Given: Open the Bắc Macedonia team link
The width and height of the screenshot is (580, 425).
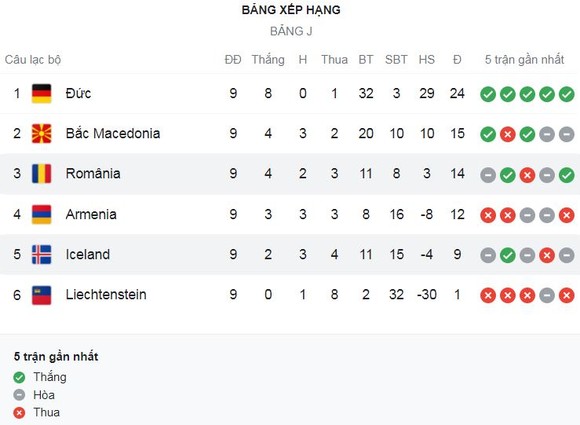Looking at the screenshot, I should click(x=113, y=133).
